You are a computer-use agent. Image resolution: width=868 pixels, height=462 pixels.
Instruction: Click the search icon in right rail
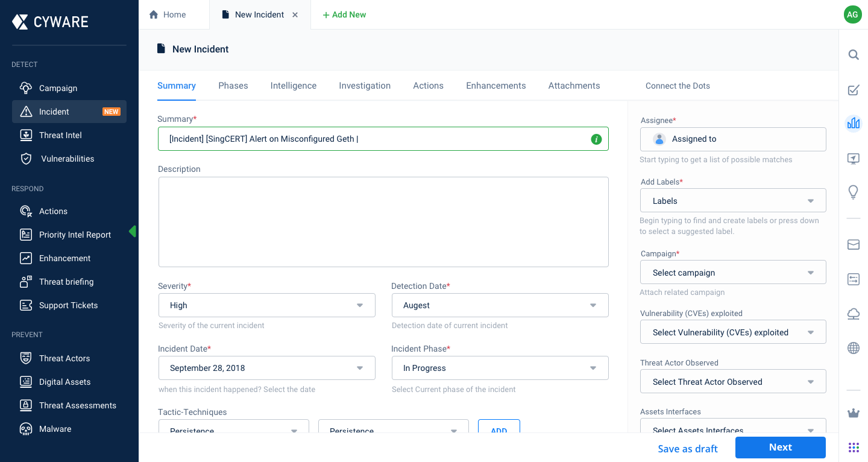pos(854,55)
